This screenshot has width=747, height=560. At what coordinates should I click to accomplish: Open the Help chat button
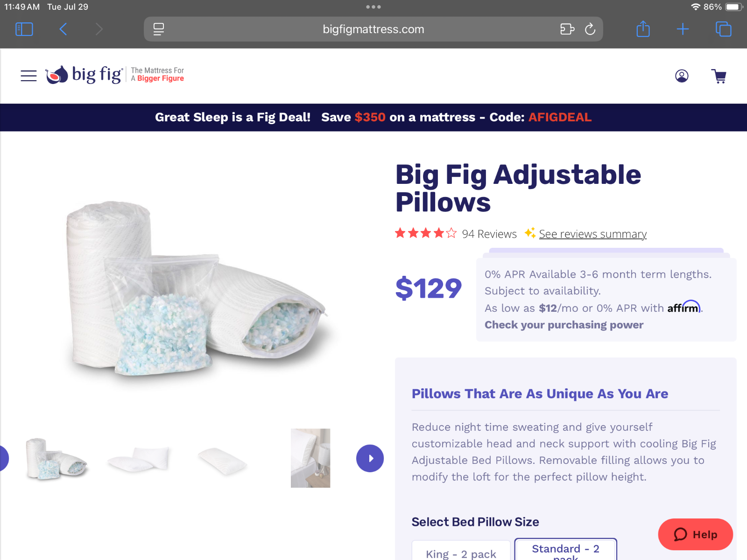coord(695,534)
